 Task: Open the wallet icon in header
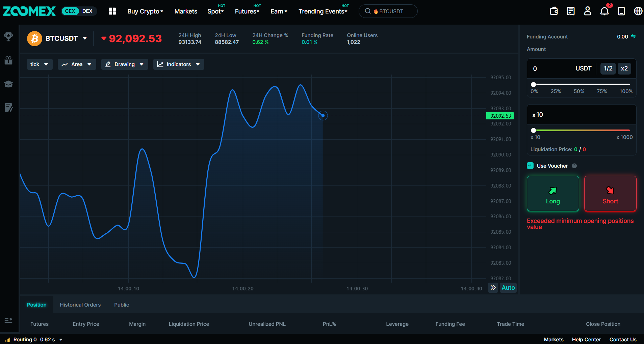tap(554, 11)
